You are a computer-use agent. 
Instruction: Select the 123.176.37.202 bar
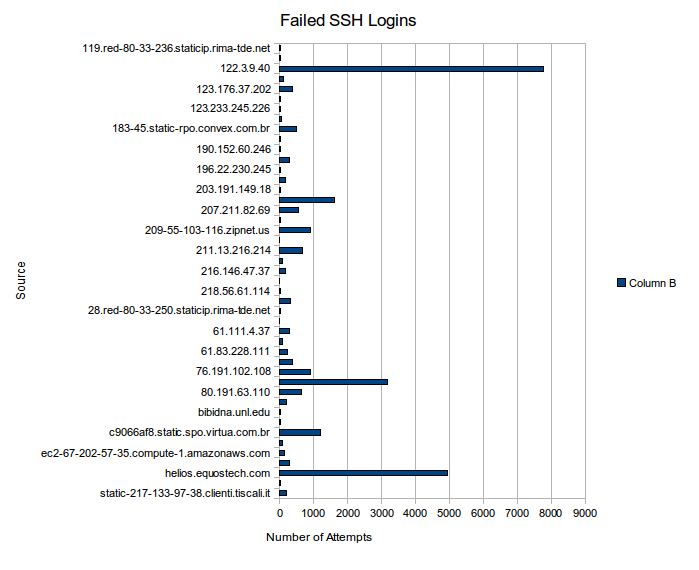286,89
